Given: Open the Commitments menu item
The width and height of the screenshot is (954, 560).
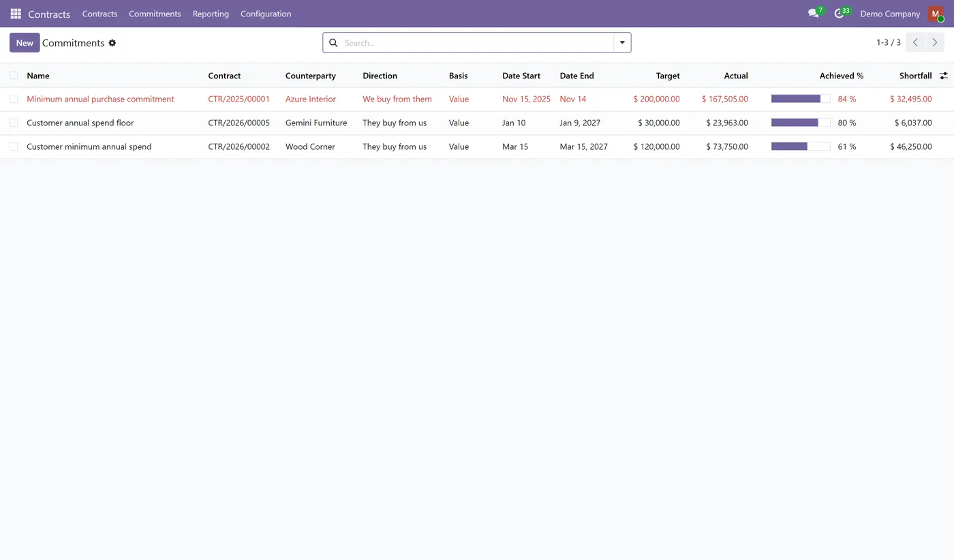Looking at the screenshot, I should tap(155, 14).
